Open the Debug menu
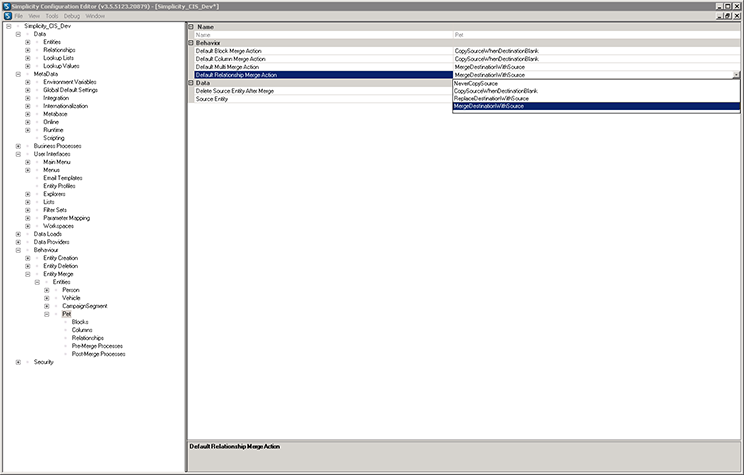The width and height of the screenshot is (744, 475). pos(72,16)
